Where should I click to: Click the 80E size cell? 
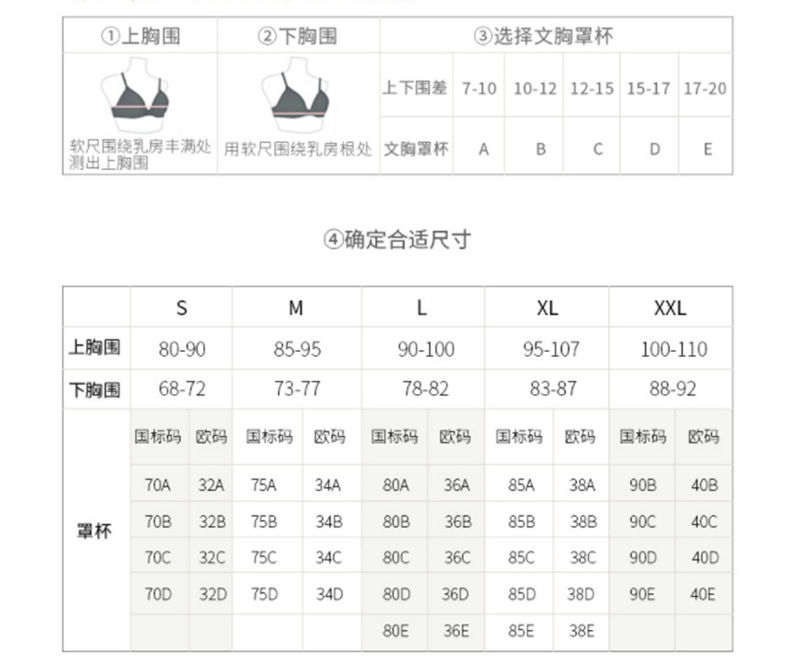tap(396, 632)
